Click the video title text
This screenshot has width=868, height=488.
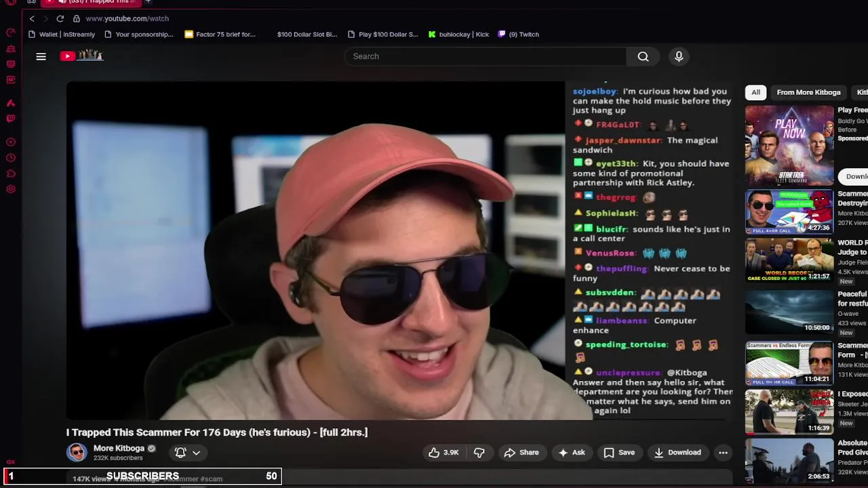click(x=217, y=432)
